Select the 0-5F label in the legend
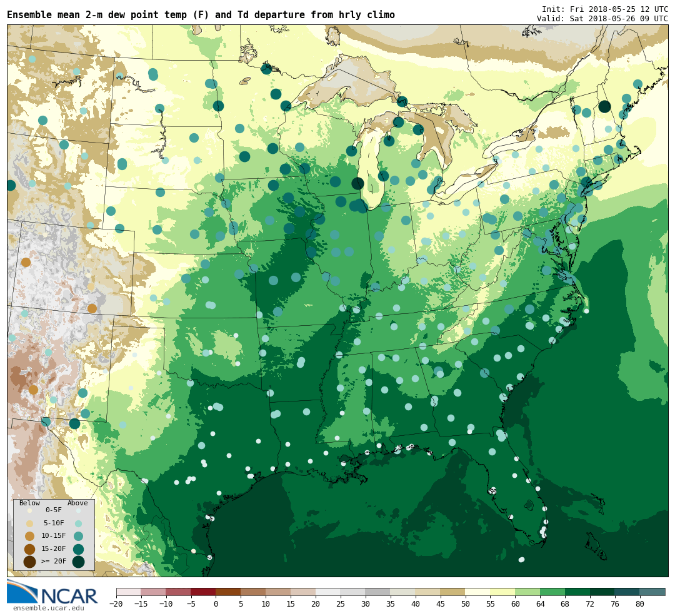The image size is (675, 616). point(53,510)
